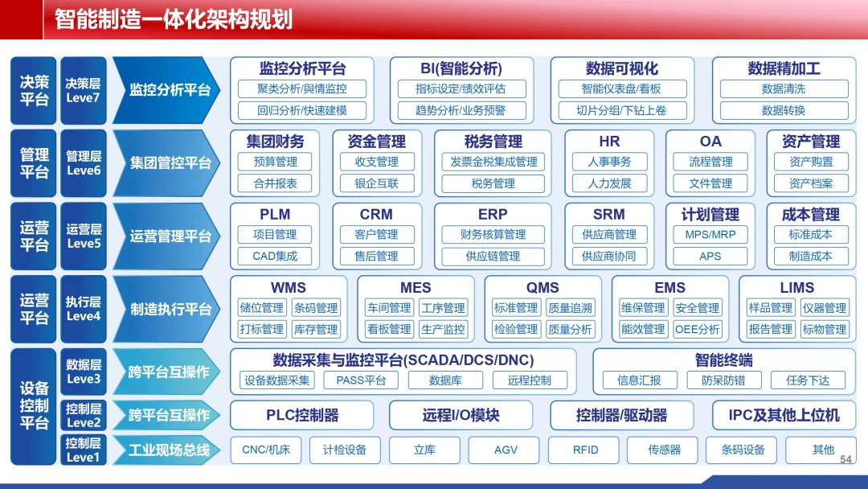Click the CNC/机床 device box
This screenshot has width=868, height=489.
coord(266,450)
